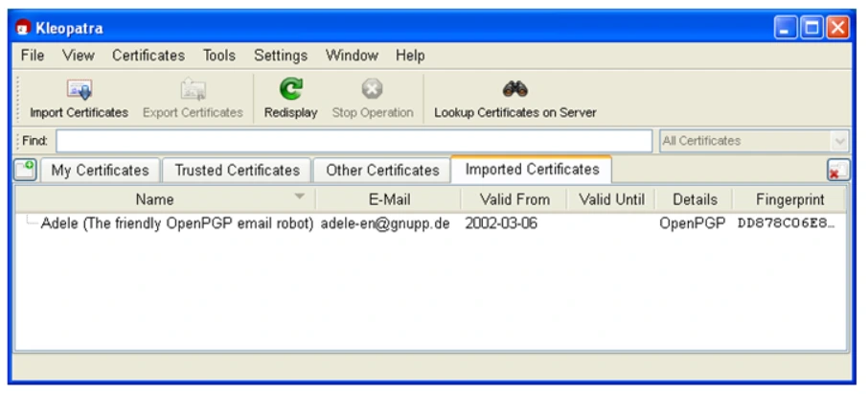Open the View menu
The image size is (868, 394).
click(78, 56)
